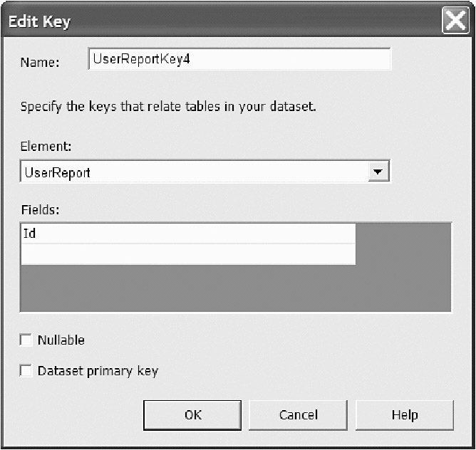The width and height of the screenshot is (476, 450).
Task: Enable the Nullable checkbox
Action: (x=26, y=340)
